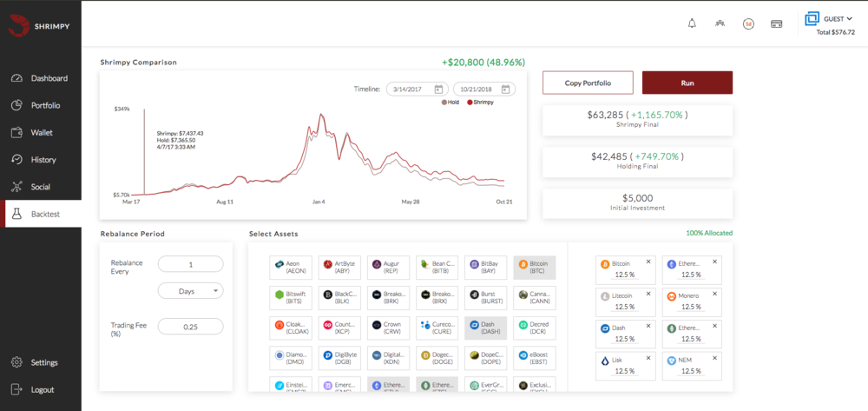This screenshot has width=868, height=411.
Task: Select the DigitalNote (XDN) asset tile
Action: (388, 358)
